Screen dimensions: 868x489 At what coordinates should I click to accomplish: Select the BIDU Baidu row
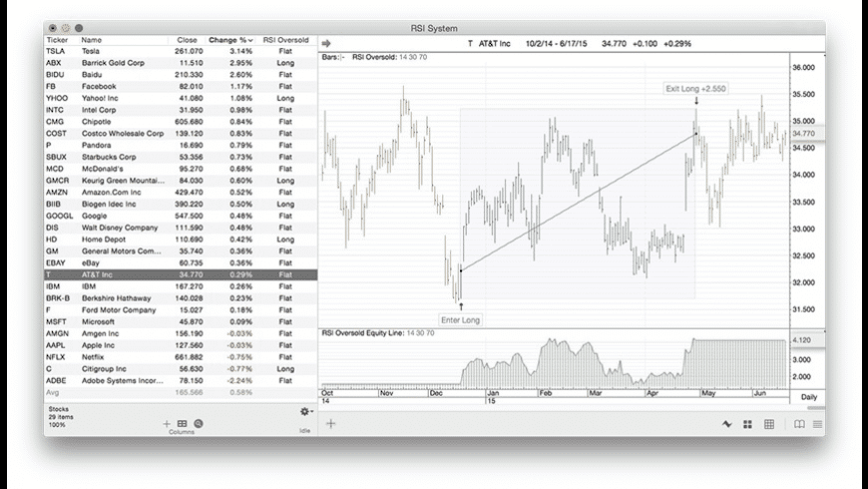point(181,74)
